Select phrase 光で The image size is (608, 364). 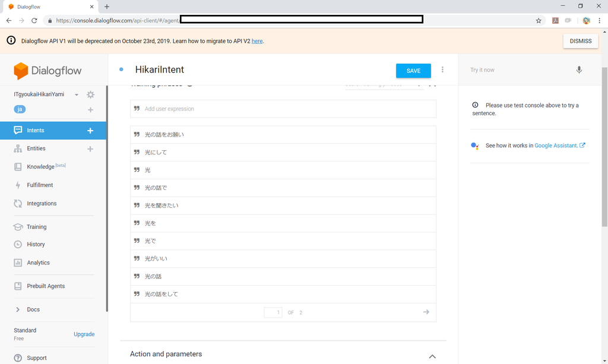coord(283,240)
